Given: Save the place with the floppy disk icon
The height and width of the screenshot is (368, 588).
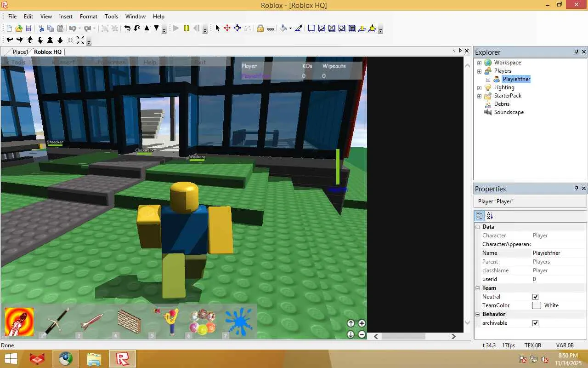Looking at the screenshot, I should 28,29.
